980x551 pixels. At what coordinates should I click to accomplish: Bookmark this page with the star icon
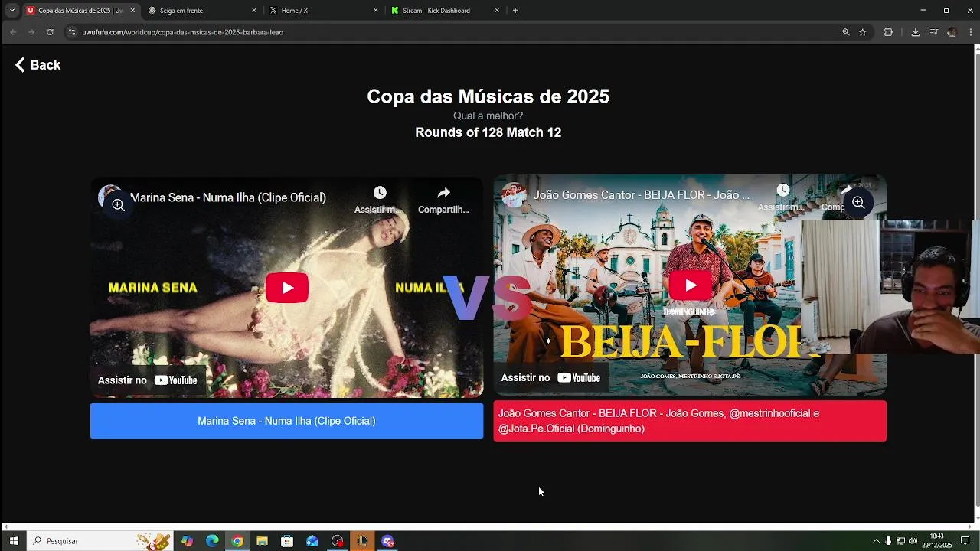[863, 32]
